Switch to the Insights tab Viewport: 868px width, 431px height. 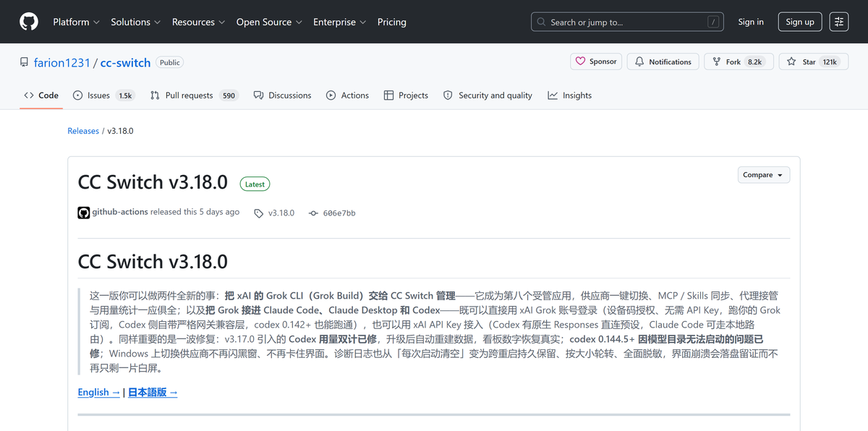click(x=570, y=95)
